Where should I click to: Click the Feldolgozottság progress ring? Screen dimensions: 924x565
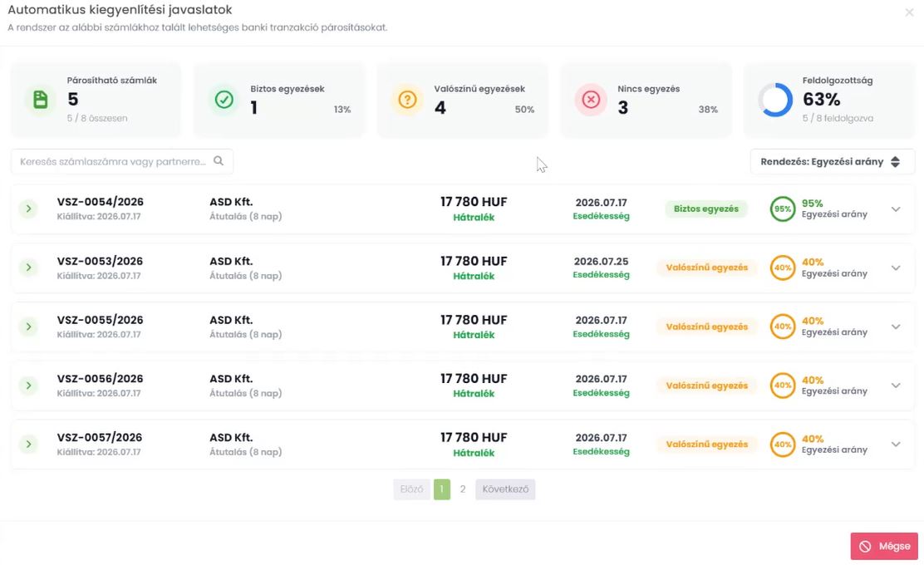pyautogui.click(x=775, y=100)
